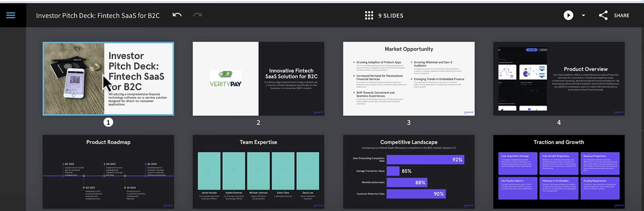Open Product Overview slide thumbnail

tap(559, 79)
